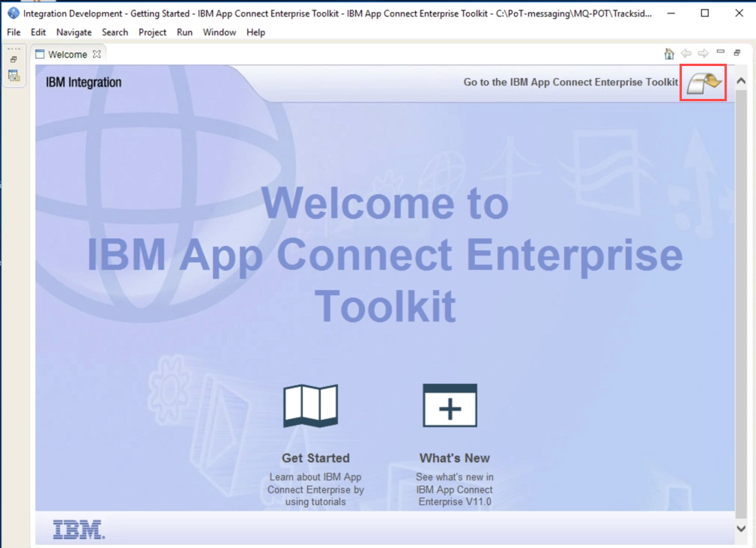Click the Get Started book icon
756x548 pixels.
[310, 406]
